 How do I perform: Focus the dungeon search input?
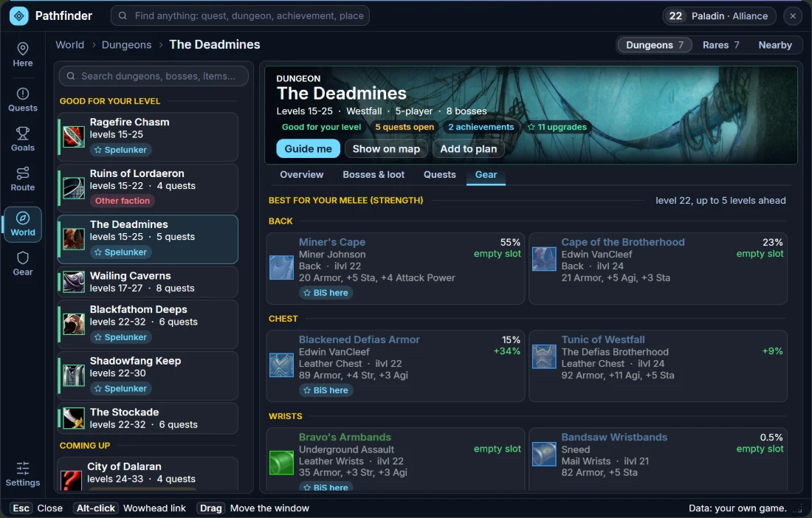154,76
